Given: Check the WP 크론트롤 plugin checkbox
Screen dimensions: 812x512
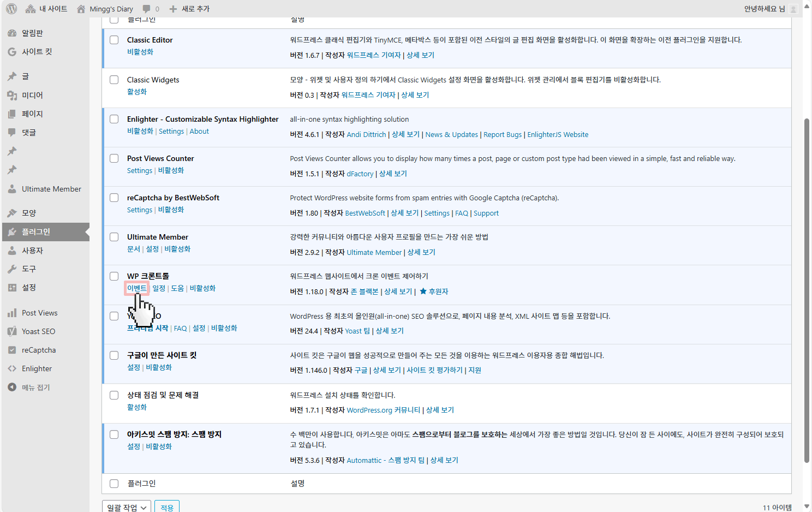Looking at the screenshot, I should (x=114, y=276).
